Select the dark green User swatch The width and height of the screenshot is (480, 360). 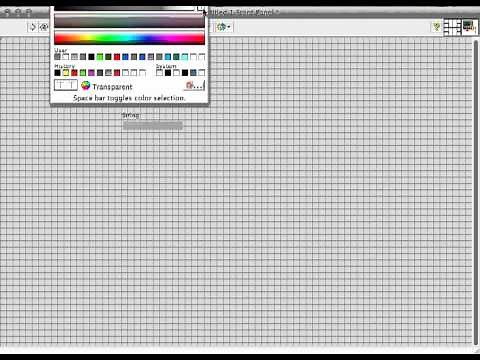click(108, 57)
